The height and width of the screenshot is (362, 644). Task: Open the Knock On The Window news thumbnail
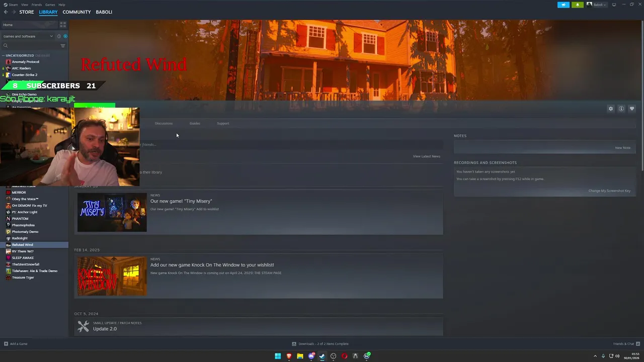pos(112,276)
